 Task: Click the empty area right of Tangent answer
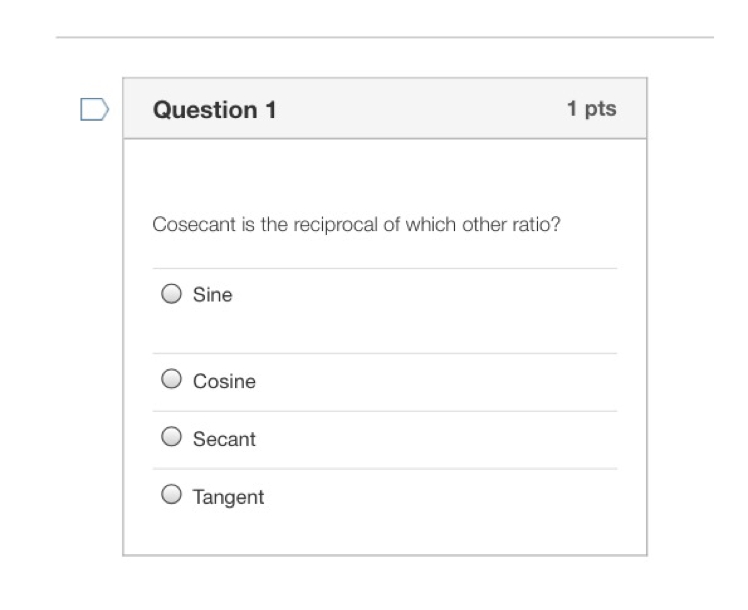(x=441, y=498)
